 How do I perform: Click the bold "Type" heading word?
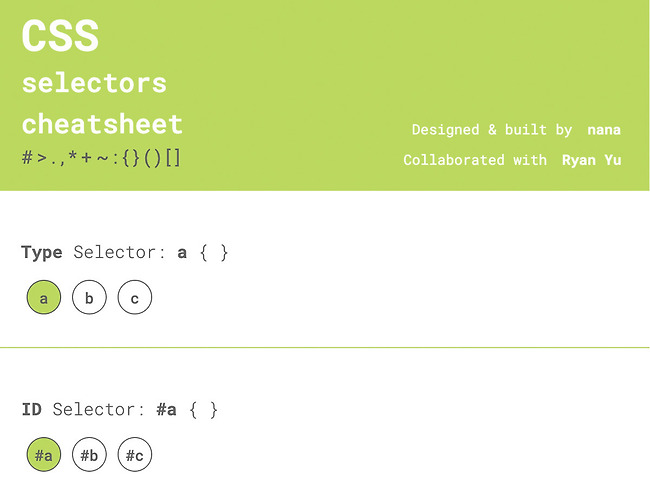point(41,253)
